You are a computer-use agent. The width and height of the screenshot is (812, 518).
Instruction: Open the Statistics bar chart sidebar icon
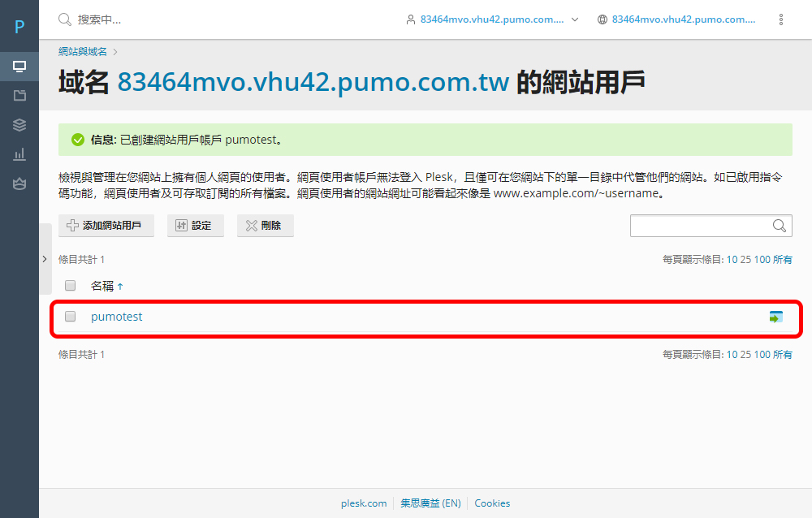pyautogui.click(x=19, y=154)
